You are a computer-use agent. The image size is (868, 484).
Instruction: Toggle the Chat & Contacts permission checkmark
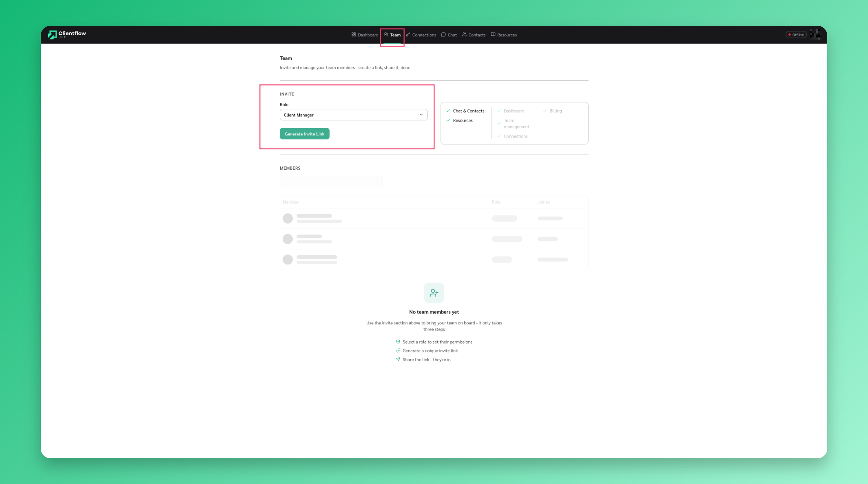[448, 111]
